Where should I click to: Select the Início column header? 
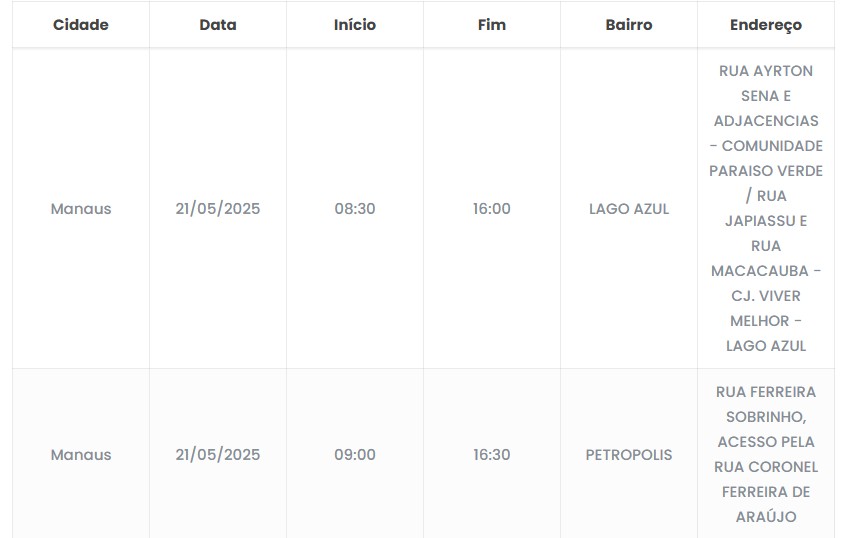pyautogui.click(x=355, y=25)
